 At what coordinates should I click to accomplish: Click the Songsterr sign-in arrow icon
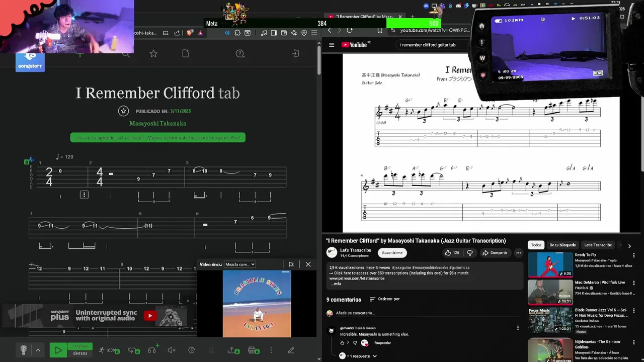[296, 53]
